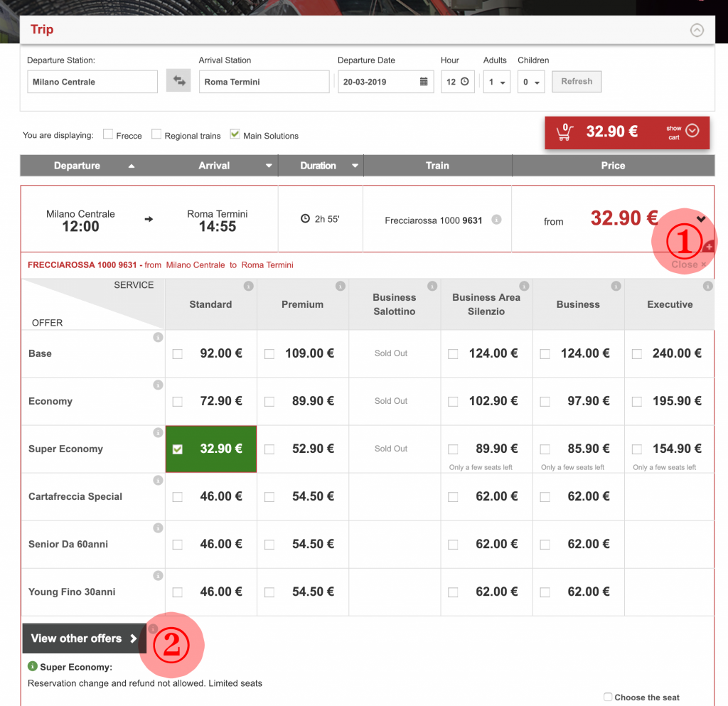The width and height of the screenshot is (728, 706).
Task: Click View other offers button
Action: (85, 638)
